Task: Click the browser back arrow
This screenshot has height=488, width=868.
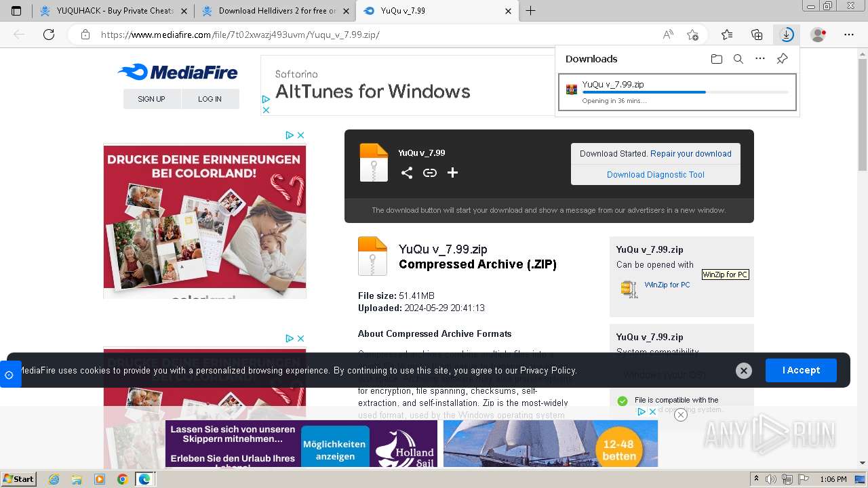Action: coord(19,35)
